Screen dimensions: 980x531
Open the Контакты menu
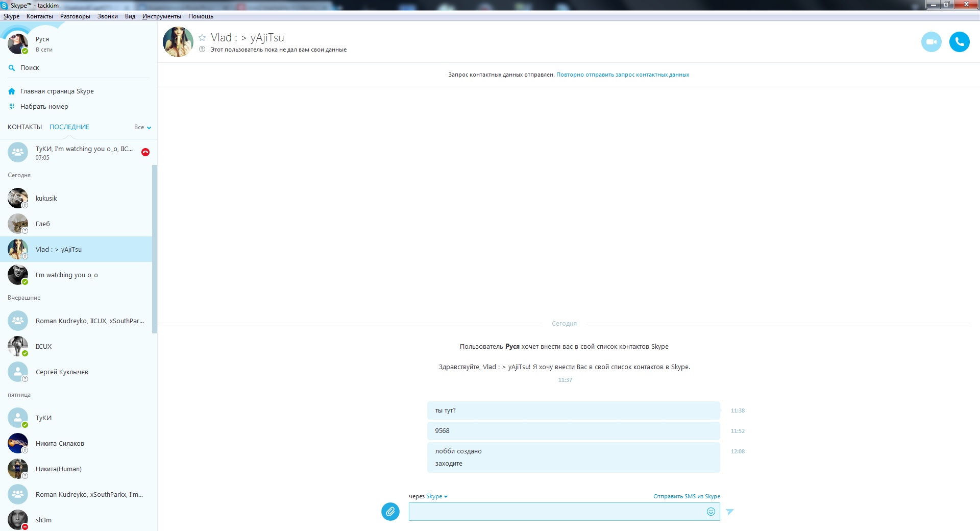coord(40,16)
